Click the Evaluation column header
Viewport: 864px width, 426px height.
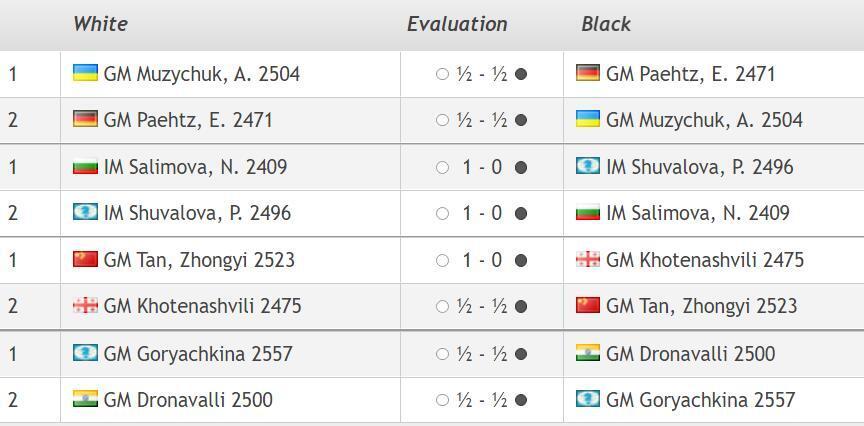click(457, 24)
